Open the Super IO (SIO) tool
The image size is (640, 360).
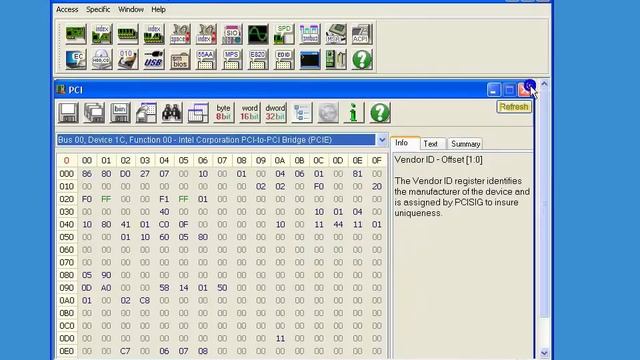pyautogui.click(x=232, y=34)
